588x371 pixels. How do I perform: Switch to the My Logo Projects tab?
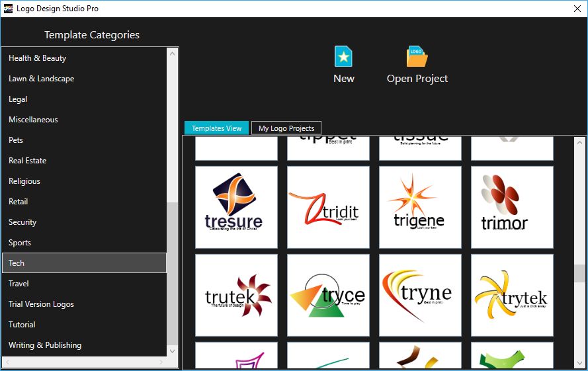(x=286, y=128)
